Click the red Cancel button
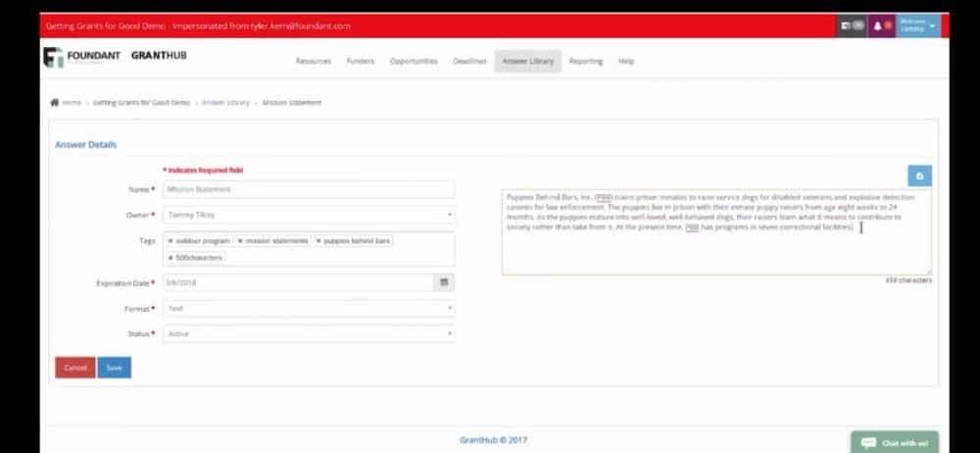Viewport: 980px width, 453px height. click(75, 368)
